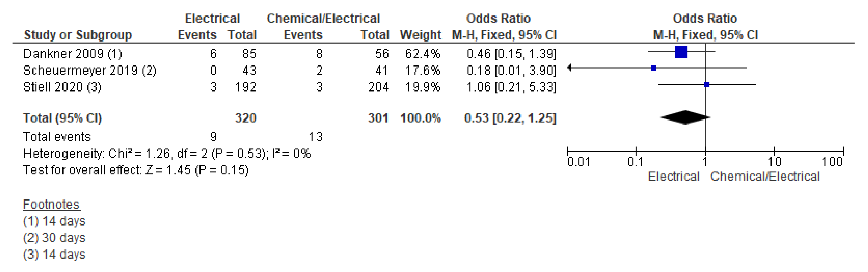Image resolution: width=868 pixels, height=272 pixels.
Task: Select the "Scheuermeyer 2019 (2)" study label
Action: (x=90, y=70)
